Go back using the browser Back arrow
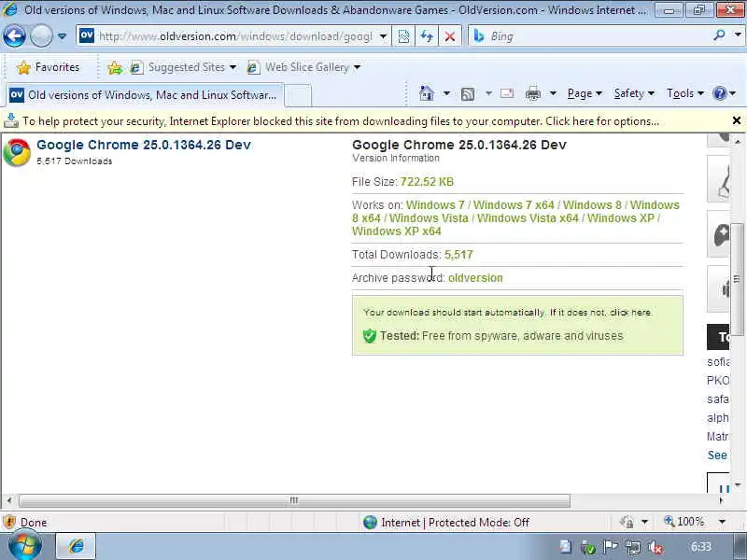The image size is (747, 560). pos(14,35)
